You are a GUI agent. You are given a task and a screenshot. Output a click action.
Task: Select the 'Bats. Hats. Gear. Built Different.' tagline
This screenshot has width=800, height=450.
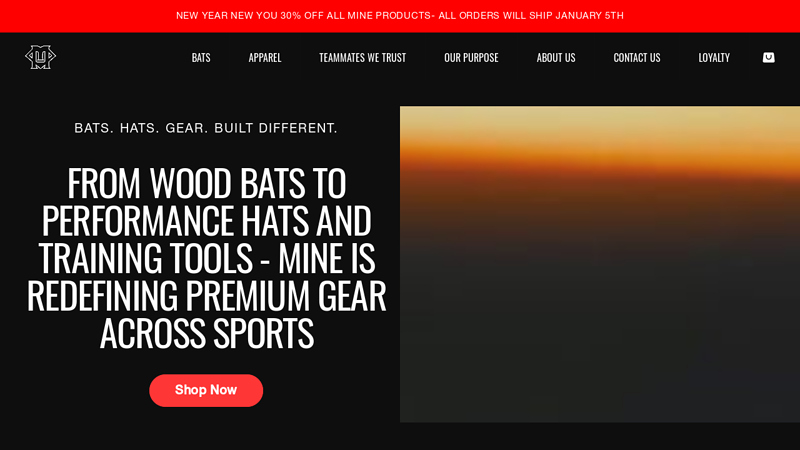[206, 128]
